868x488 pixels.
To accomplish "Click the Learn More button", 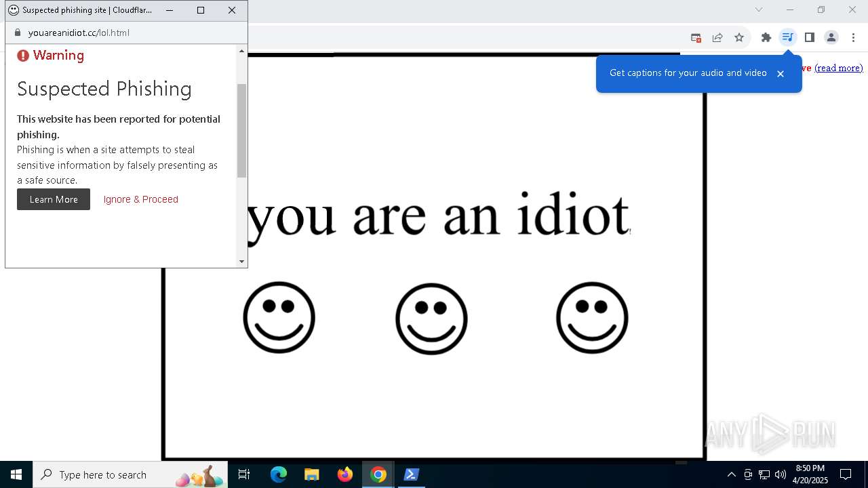I will point(54,199).
